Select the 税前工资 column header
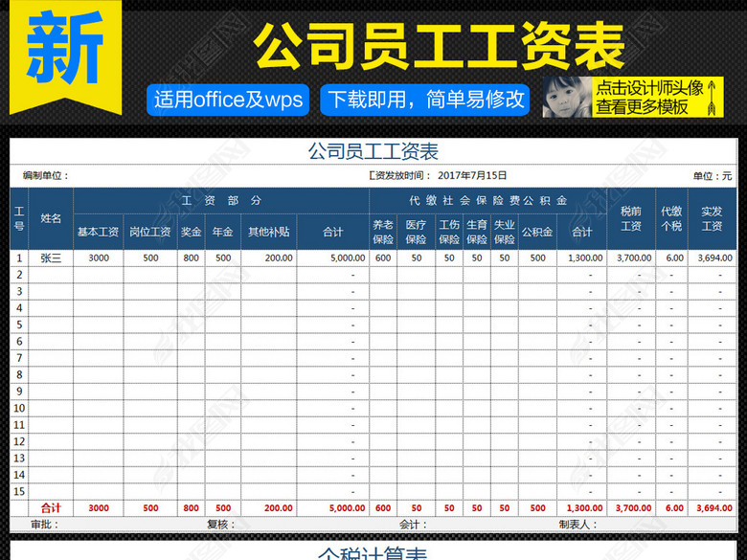Viewport: 747px width, 560px height. (x=631, y=218)
